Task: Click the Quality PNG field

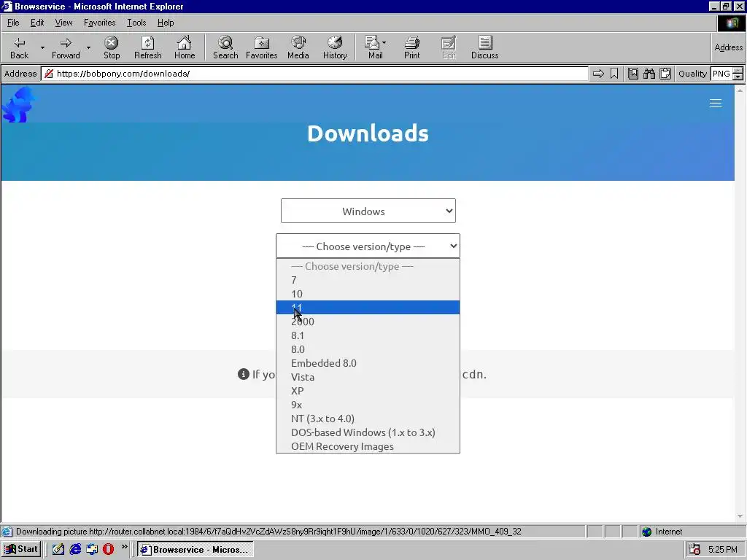Action: click(721, 74)
